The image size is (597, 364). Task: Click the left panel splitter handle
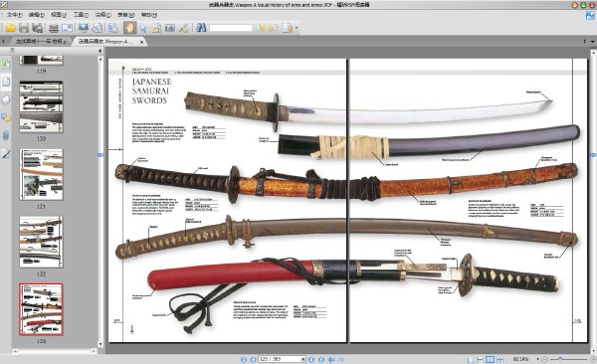[100, 155]
